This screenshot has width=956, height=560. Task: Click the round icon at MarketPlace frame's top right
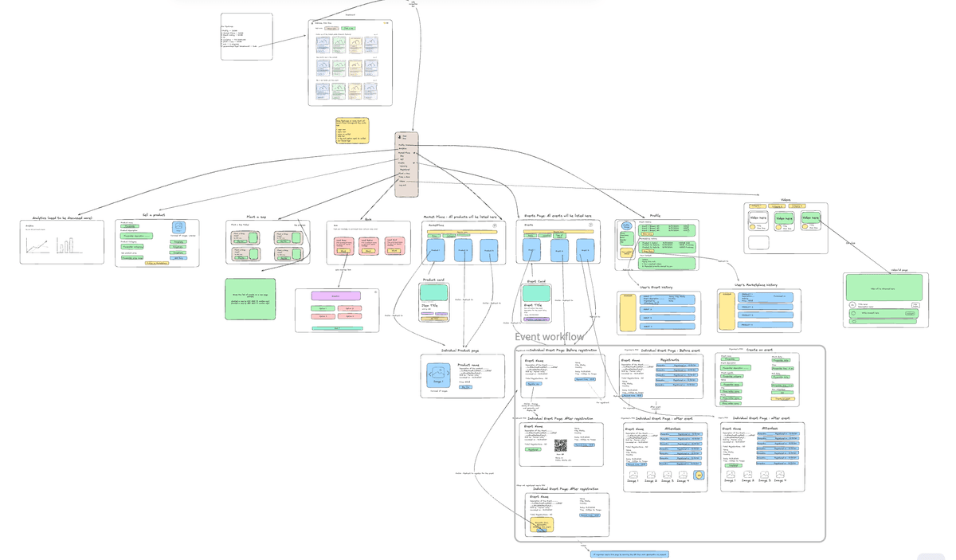click(495, 225)
